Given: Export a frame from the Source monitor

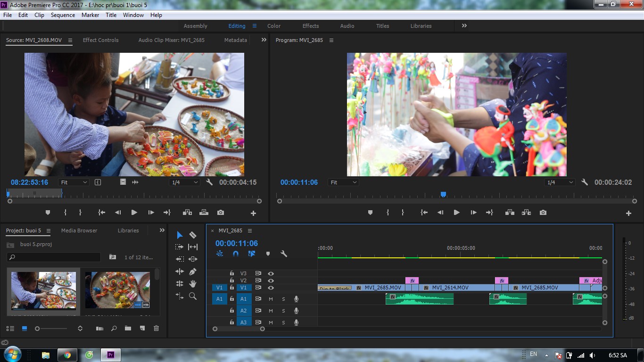Looking at the screenshot, I should pos(221,213).
